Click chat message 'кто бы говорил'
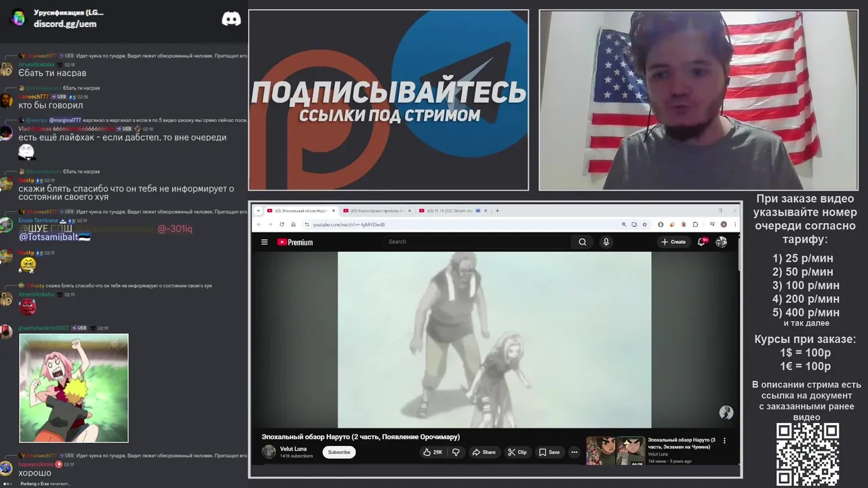Viewport: 868px width, 488px height. (x=50, y=105)
